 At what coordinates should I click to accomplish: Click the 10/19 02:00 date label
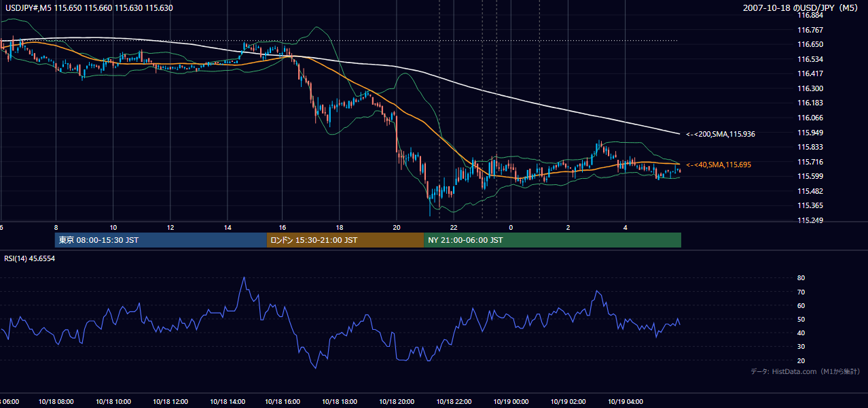[568, 402]
